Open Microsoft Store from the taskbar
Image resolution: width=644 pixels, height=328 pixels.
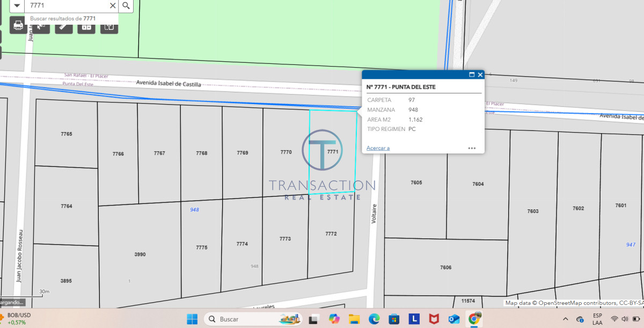pyautogui.click(x=394, y=319)
